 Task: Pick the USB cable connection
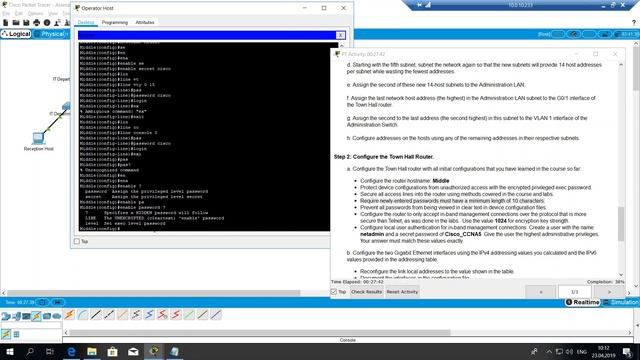click(216, 315)
